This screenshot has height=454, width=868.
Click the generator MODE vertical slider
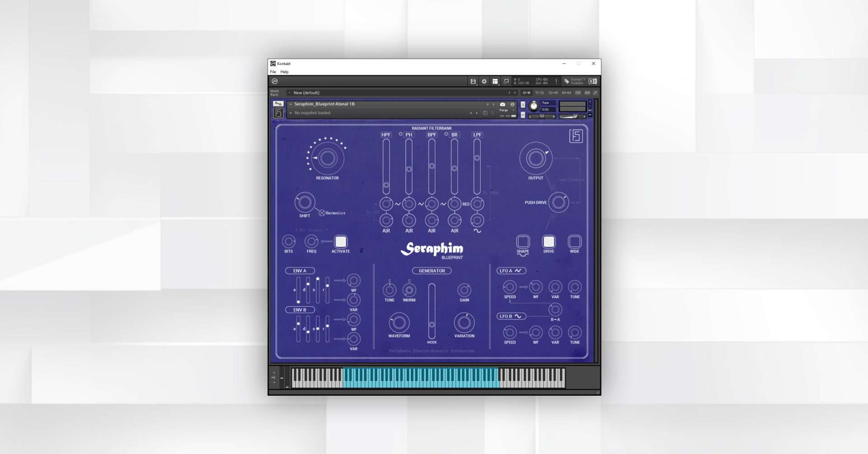coord(432,311)
